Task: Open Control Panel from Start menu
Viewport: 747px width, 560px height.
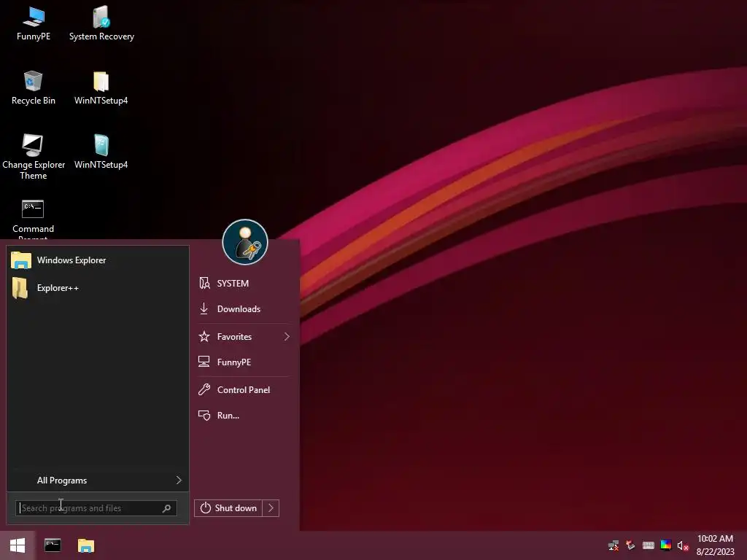Action: click(x=243, y=390)
